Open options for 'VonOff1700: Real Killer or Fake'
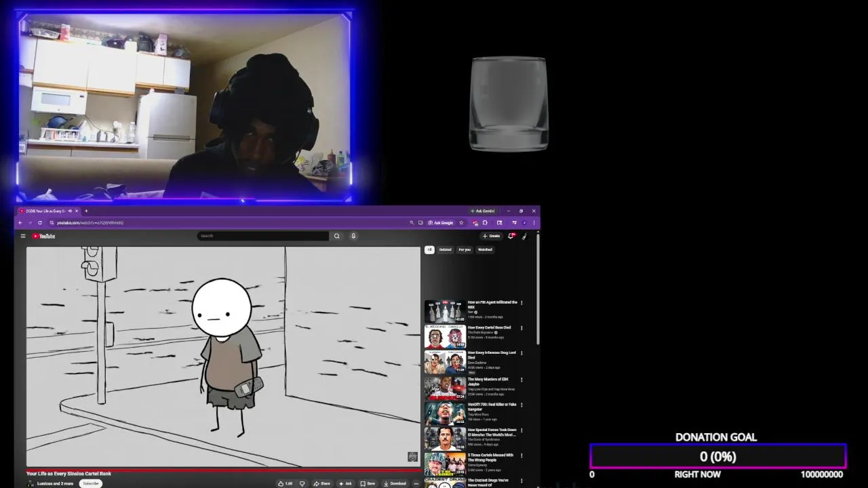 (x=521, y=405)
